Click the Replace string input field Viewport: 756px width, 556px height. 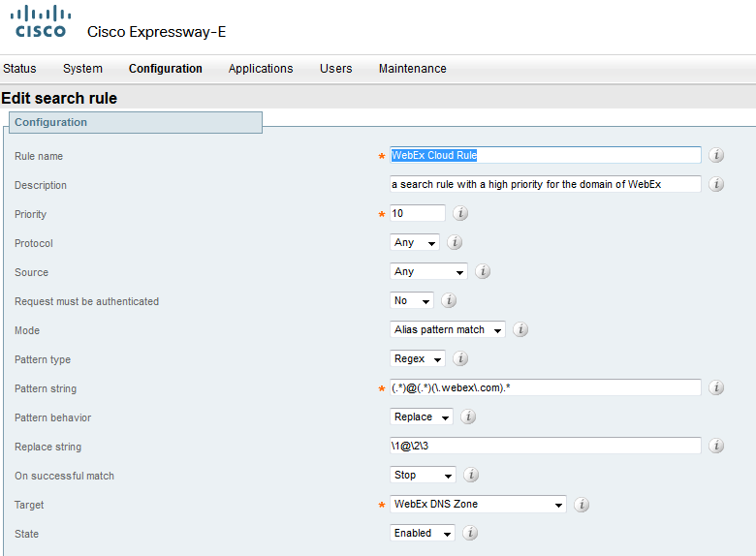click(x=546, y=446)
